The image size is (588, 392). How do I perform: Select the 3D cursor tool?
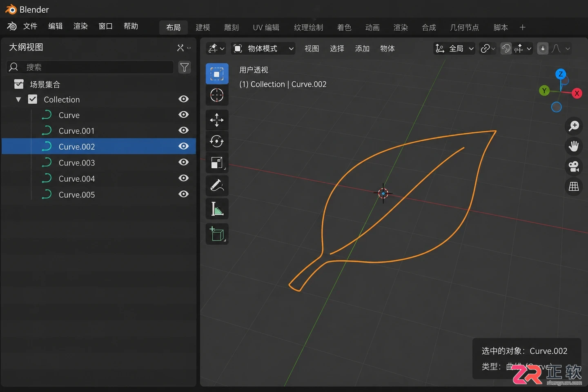point(217,95)
